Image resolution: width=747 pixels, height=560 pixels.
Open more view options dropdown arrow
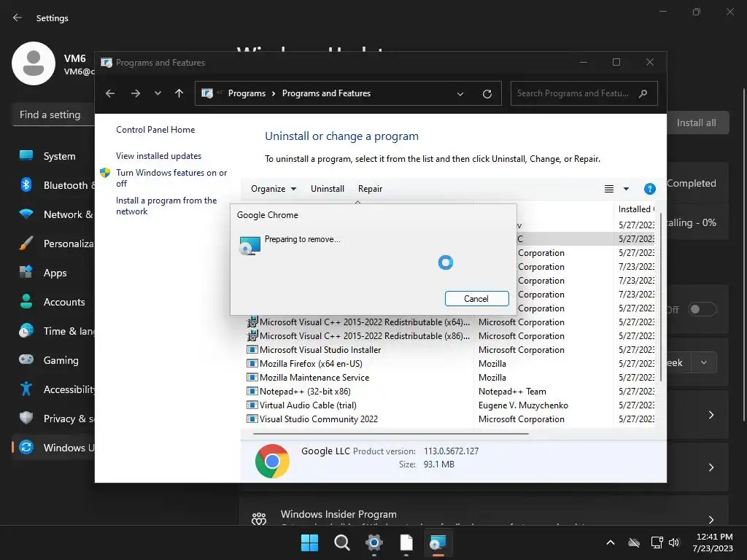[x=626, y=189]
